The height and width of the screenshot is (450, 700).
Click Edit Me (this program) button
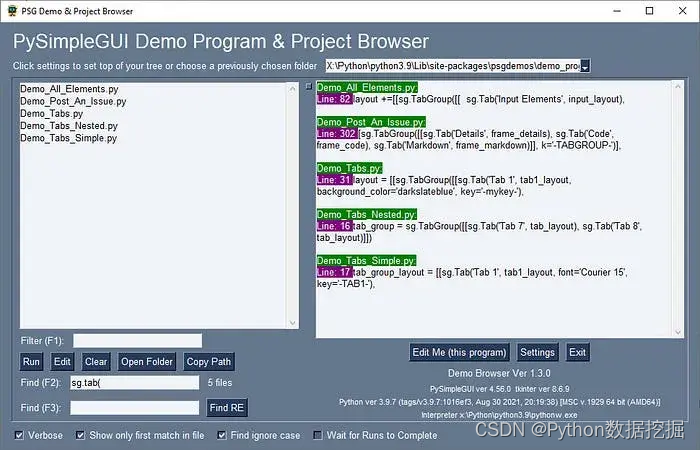click(459, 352)
